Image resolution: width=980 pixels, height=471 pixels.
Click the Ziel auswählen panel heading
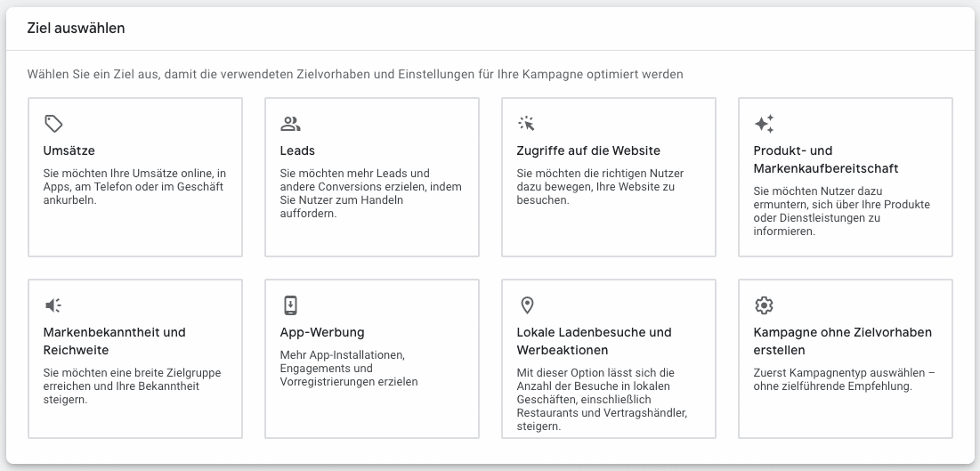(x=76, y=28)
